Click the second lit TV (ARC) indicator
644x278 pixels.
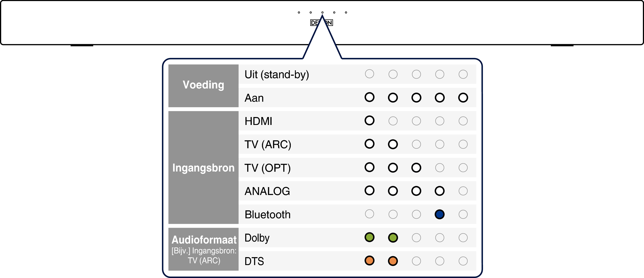coord(393,144)
